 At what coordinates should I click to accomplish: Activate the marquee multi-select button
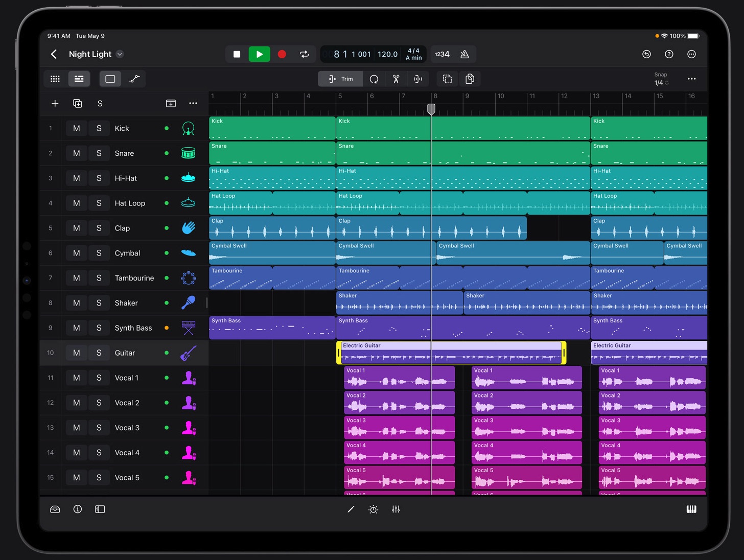coord(448,79)
